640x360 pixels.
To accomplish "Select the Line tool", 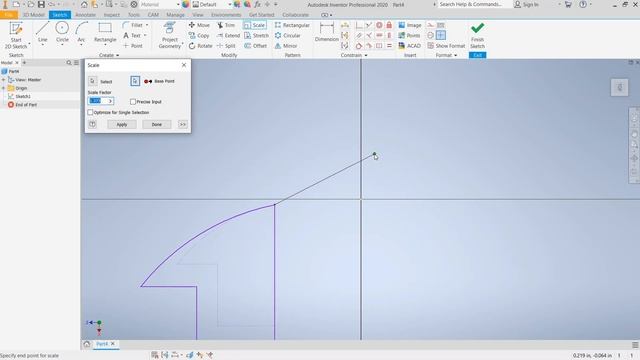I will (x=42, y=33).
